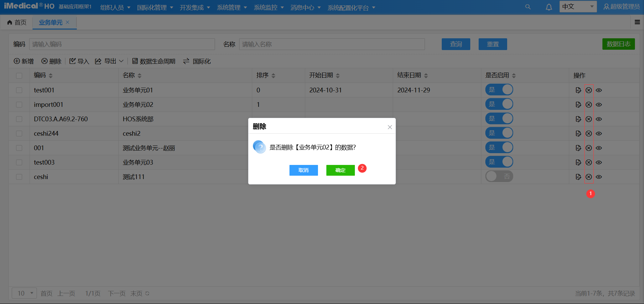The width and height of the screenshot is (644, 304).
Task: Check the select-all header checkbox
Action: (x=19, y=76)
